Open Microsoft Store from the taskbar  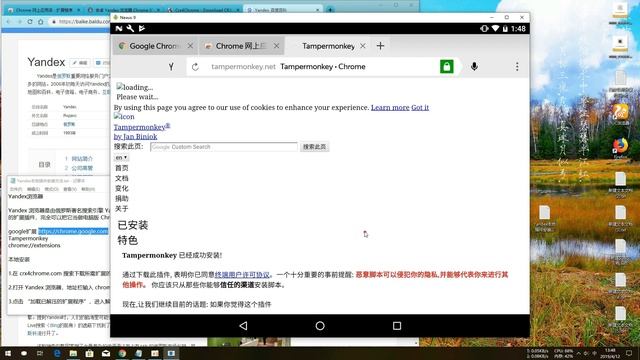tap(89, 353)
